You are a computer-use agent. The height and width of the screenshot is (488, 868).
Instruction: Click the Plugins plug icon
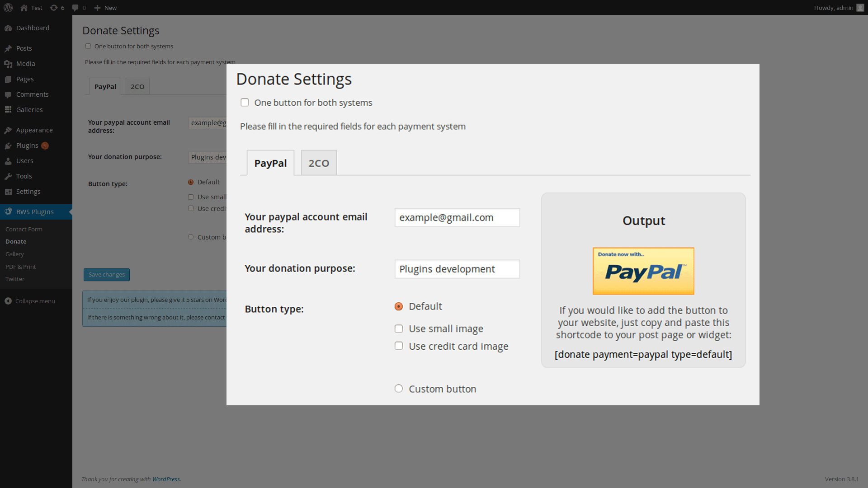[8, 145]
